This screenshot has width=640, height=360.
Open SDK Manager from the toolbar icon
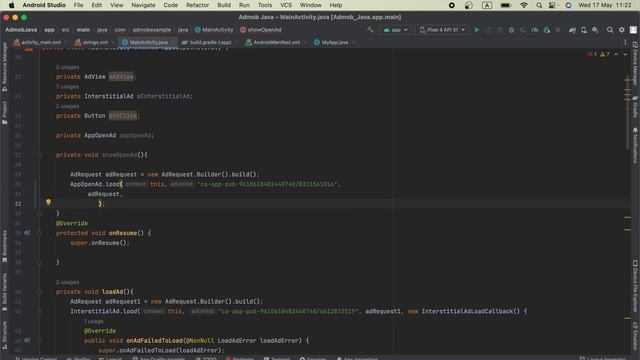[596, 30]
